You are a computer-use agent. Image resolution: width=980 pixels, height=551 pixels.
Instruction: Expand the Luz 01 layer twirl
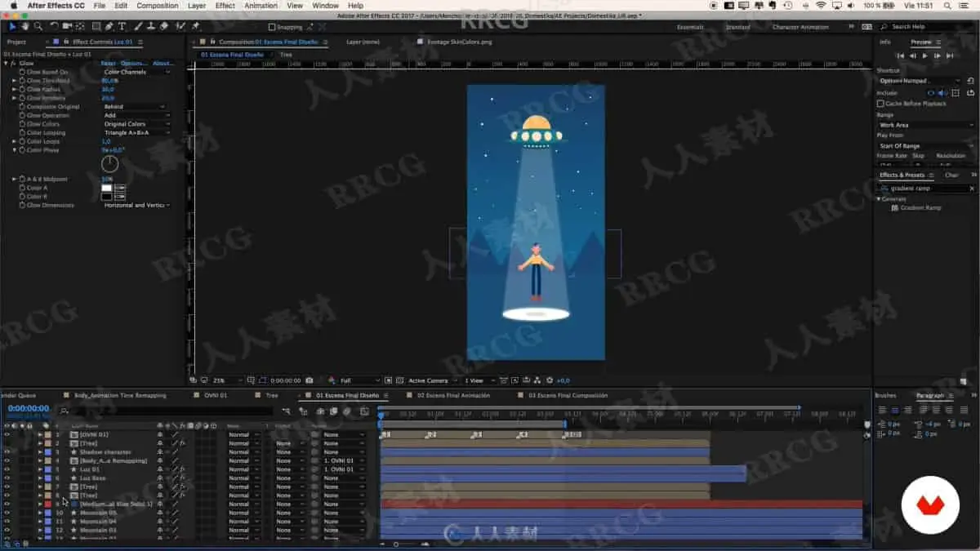(x=39, y=469)
